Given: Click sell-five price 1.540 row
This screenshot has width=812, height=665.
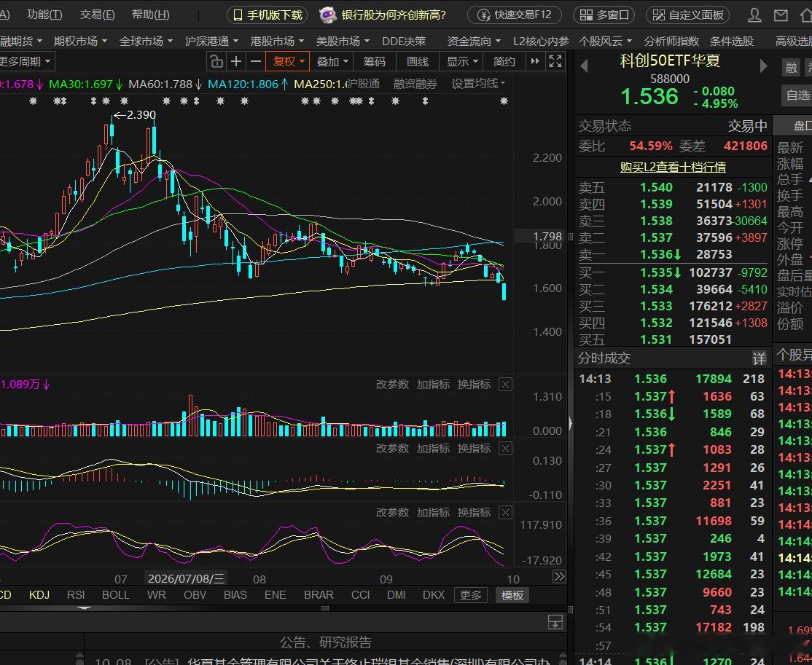Looking at the screenshot, I should point(673,187).
